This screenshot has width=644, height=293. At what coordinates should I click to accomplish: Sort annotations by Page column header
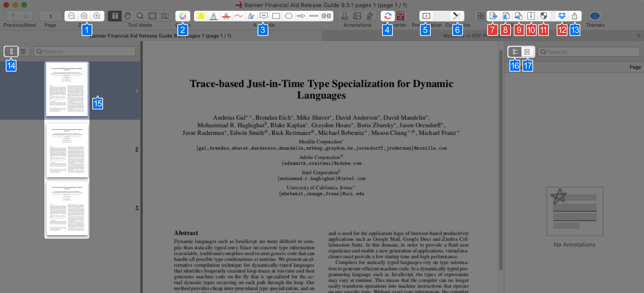pos(635,67)
